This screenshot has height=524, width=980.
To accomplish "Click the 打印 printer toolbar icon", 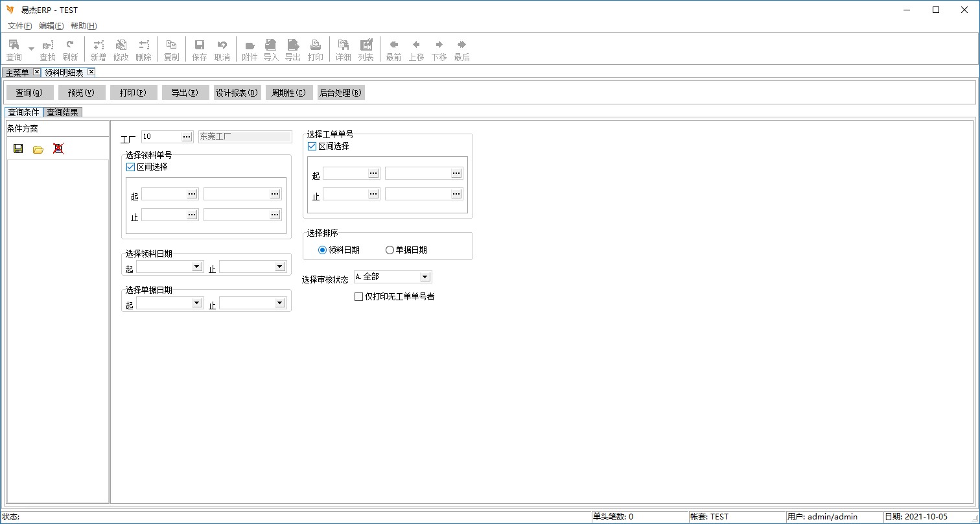I will (316, 49).
